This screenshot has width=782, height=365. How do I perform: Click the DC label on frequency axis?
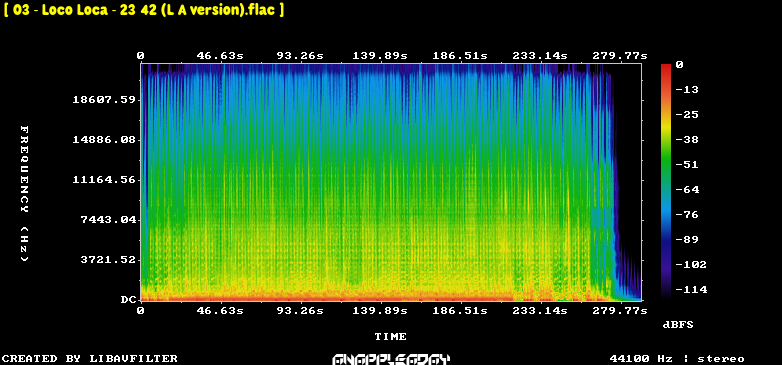pos(128,300)
